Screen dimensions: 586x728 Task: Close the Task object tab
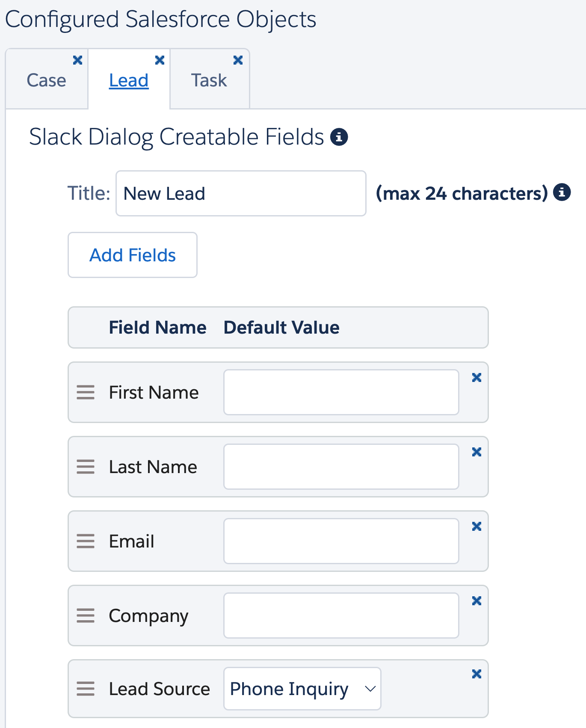(238, 60)
